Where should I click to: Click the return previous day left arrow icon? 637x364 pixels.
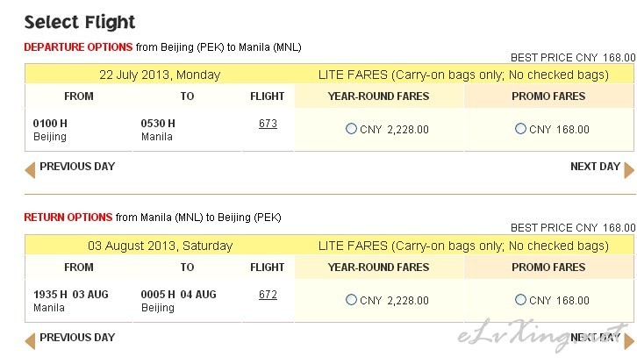pos(30,341)
